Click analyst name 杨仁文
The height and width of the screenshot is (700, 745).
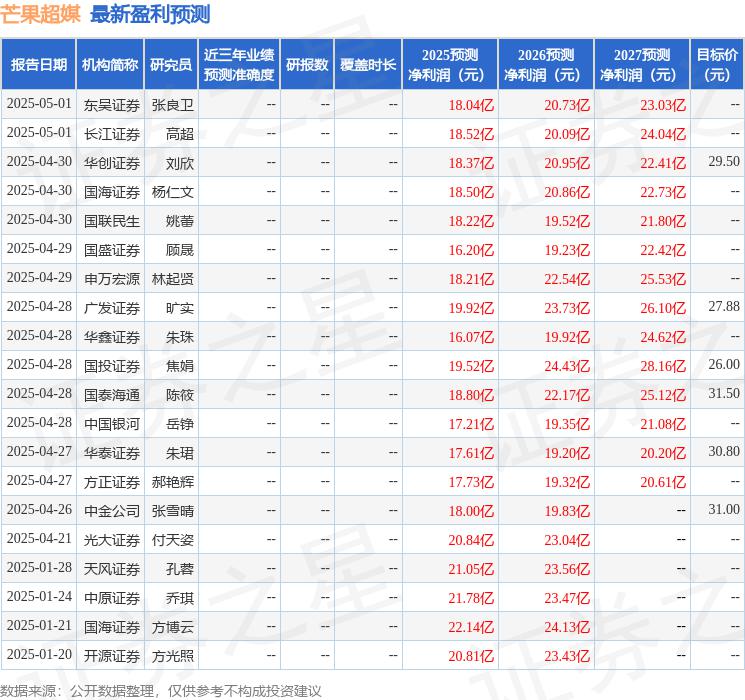(172, 192)
